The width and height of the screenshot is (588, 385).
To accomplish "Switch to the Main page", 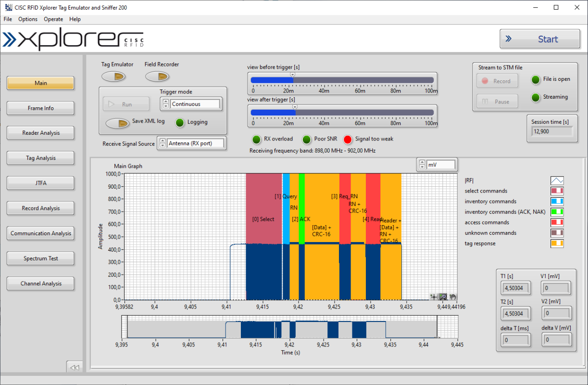I will point(40,83).
